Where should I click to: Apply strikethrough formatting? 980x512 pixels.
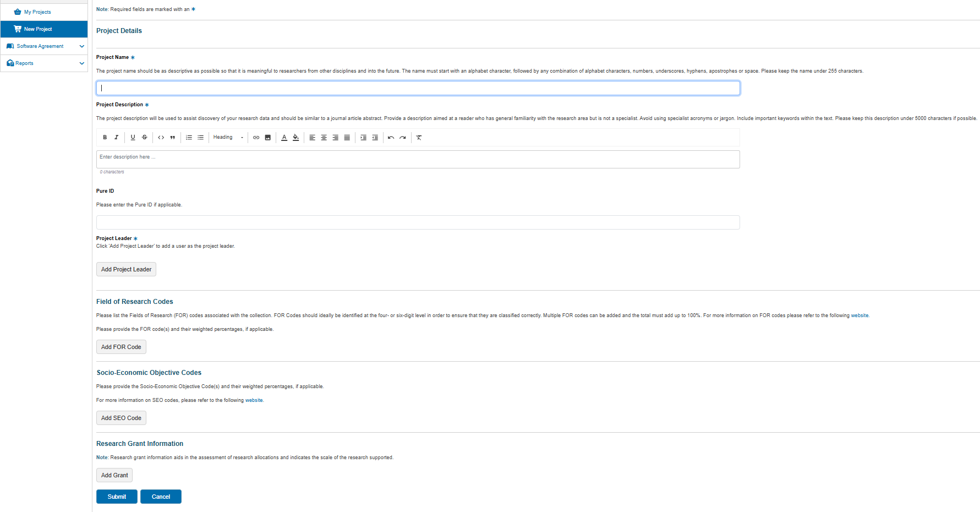tap(145, 138)
